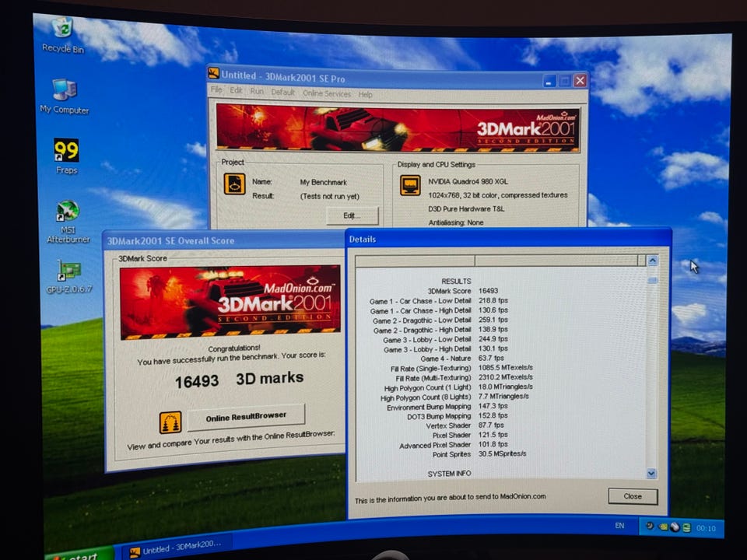This screenshot has width=747, height=560.
Task: Open the Online Services menu
Action: [x=327, y=93]
